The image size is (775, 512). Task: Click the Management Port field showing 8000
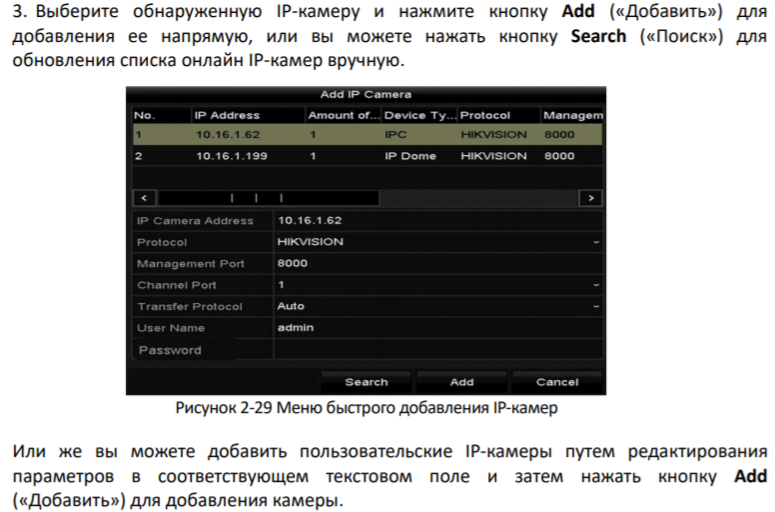(x=438, y=264)
